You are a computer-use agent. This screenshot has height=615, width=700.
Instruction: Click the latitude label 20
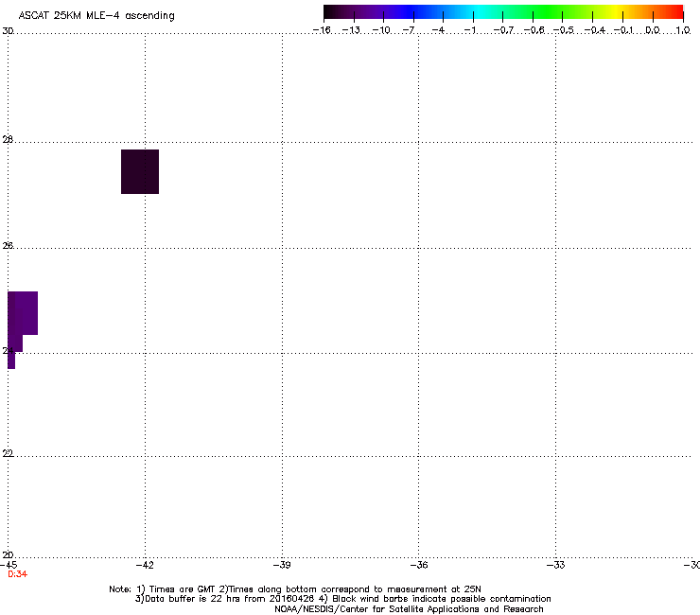click(8, 555)
